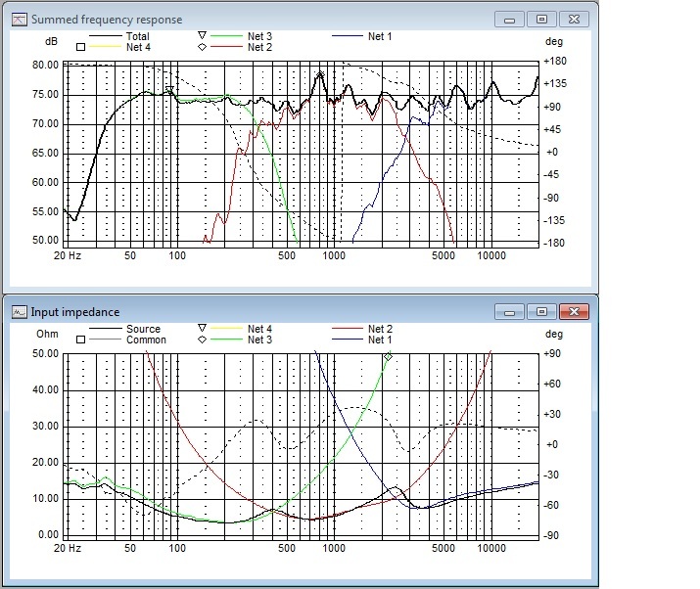Click the Summed frequency response window icon
Viewport: 700px width, 589px height.
(20, 19)
